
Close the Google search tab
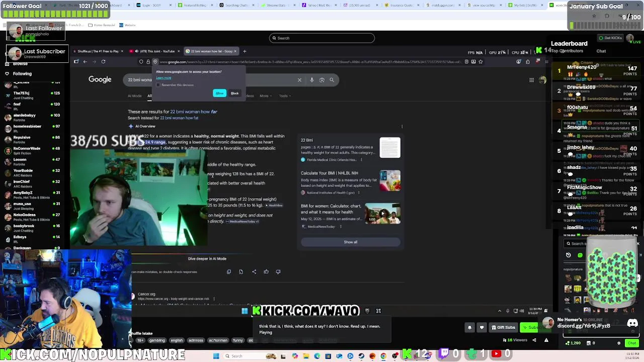pos(235,51)
